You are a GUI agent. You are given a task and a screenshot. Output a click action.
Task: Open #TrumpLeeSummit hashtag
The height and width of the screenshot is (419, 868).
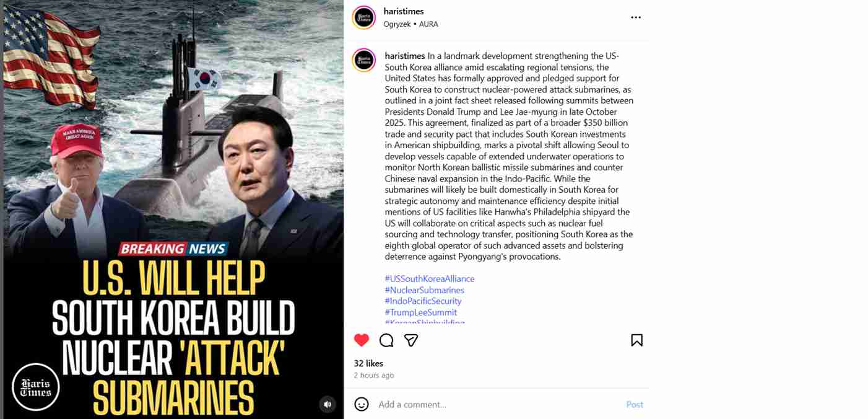click(x=421, y=312)
